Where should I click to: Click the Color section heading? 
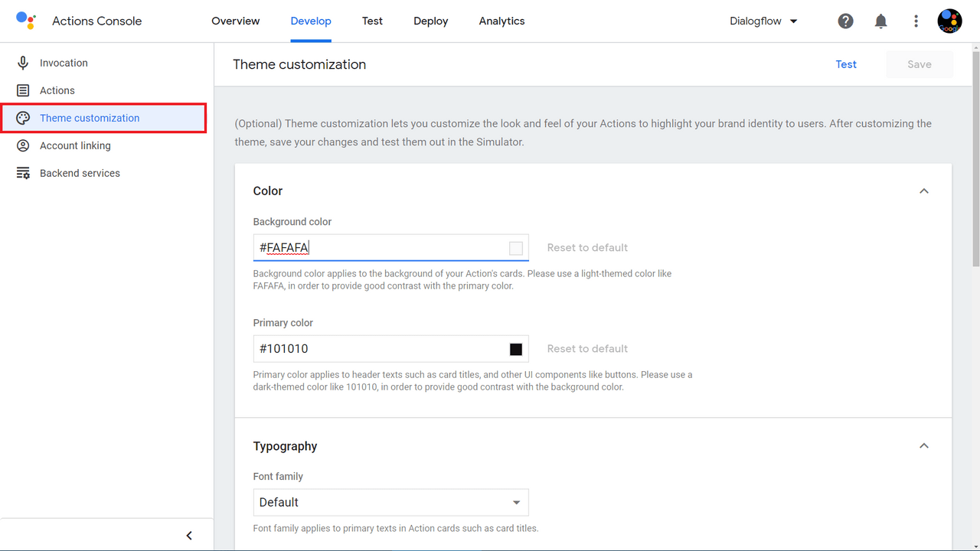pyautogui.click(x=268, y=191)
